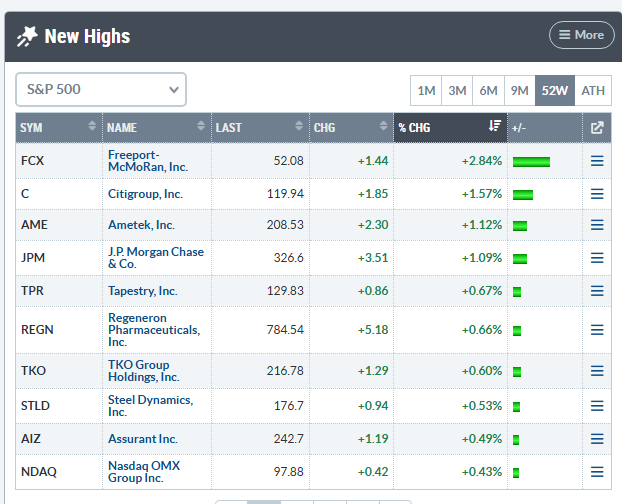
Task: Open row menu for Citigroup
Action: [597, 194]
